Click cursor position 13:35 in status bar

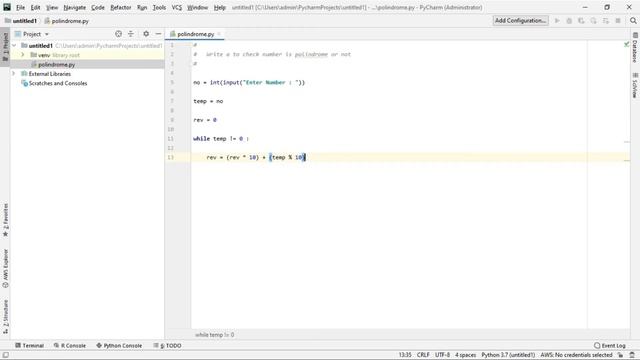pos(405,355)
